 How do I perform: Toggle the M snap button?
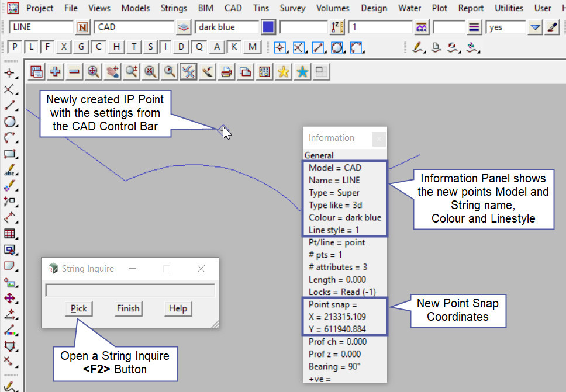pyautogui.click(x=252, y=47)
